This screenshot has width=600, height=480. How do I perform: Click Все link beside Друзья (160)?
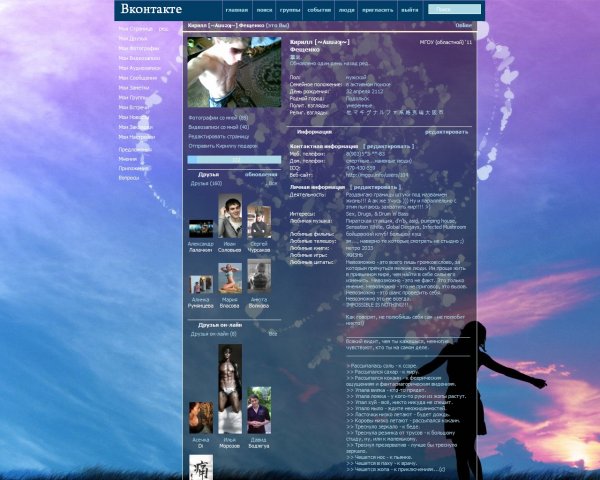(272, 184)
